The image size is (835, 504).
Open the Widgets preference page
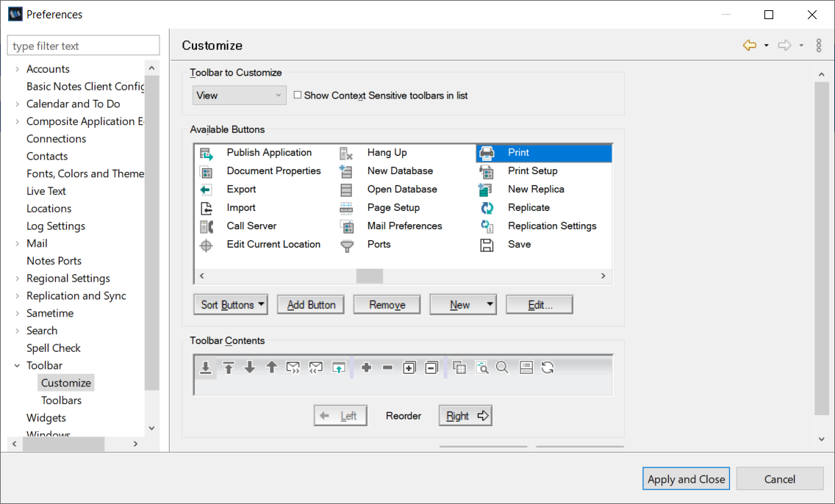click(x=46, y=418)
